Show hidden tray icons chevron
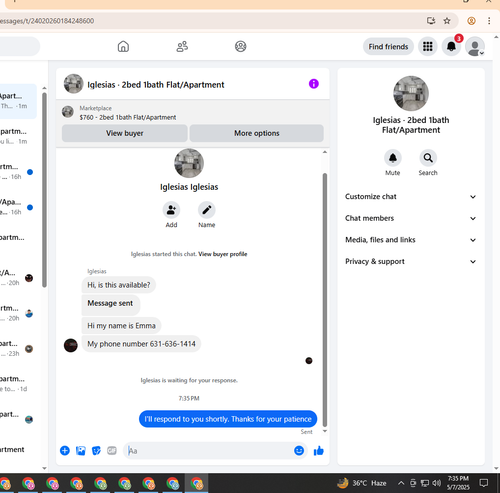 [x=401, y=483]
